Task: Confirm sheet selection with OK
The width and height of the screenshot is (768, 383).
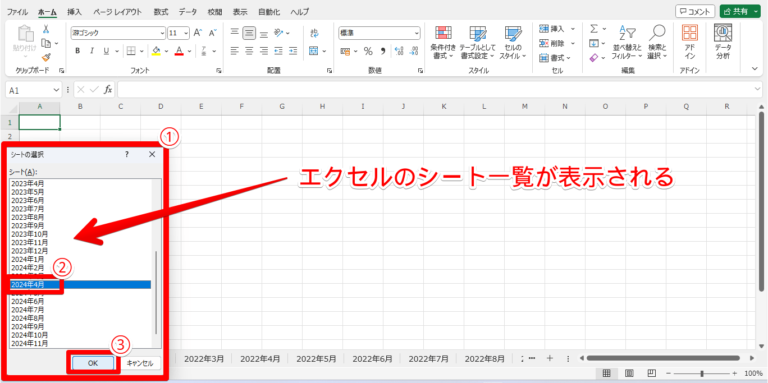Action: [x=93, y=363]
